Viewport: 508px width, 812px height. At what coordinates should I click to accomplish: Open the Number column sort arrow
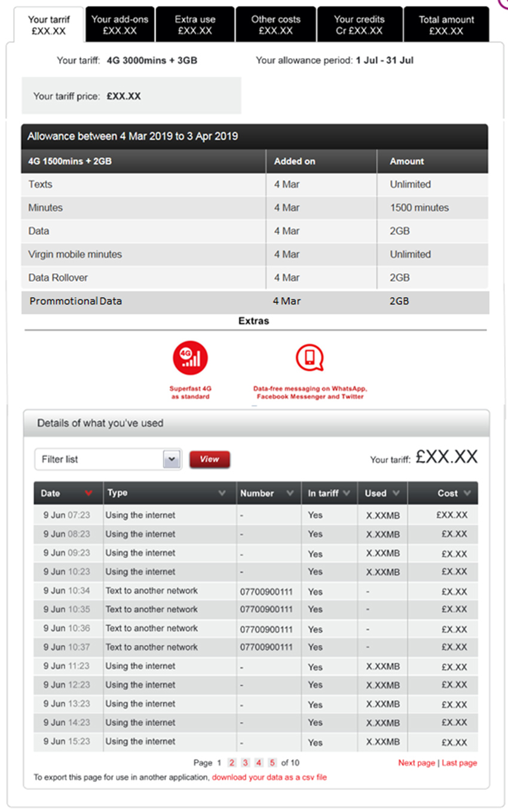[290, 493]
